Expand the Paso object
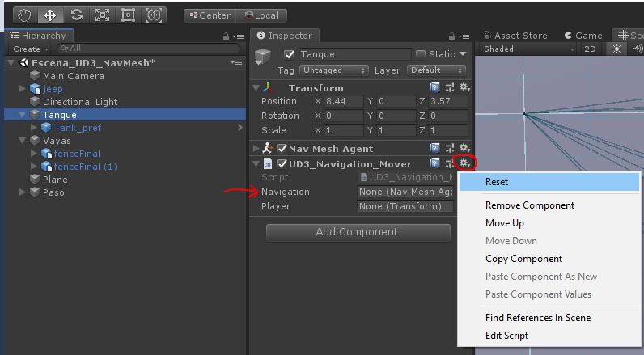Screen dimensions: 644x355 pos(22,192)
